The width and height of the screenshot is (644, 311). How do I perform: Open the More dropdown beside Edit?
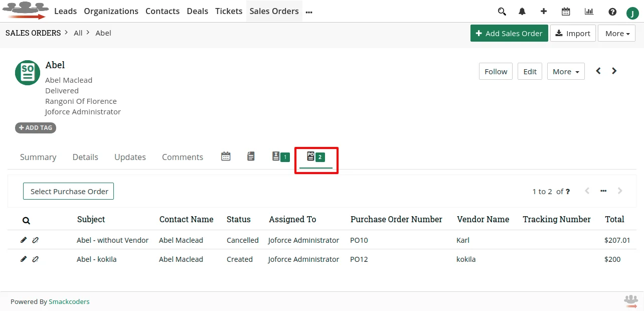click(565, 71)
